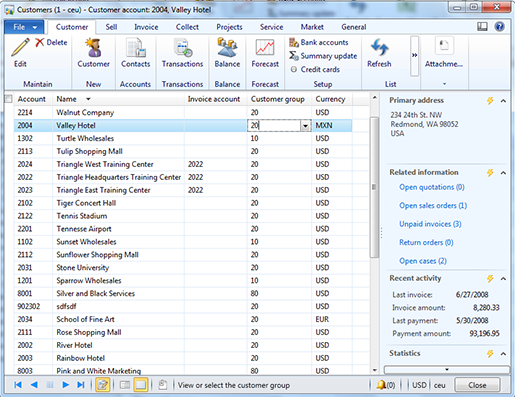
Task: Switch to the Market tab
Action: tap(312, 27)
